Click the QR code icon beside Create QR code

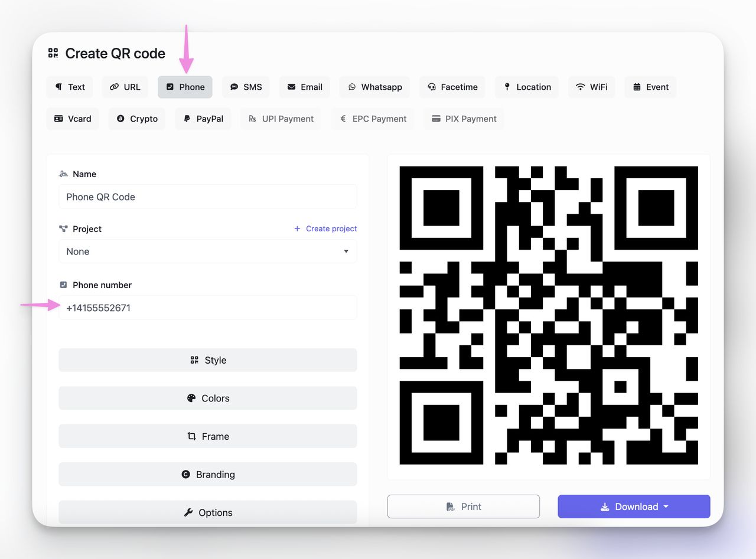pyautogui.click(x=53, y=53)
